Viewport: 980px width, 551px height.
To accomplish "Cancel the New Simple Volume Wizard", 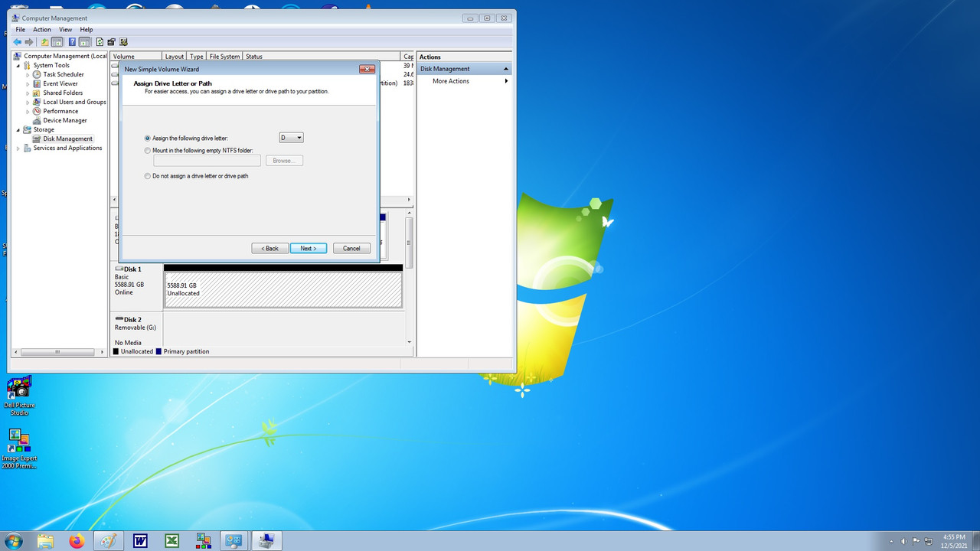I will (x=351, y=248).
